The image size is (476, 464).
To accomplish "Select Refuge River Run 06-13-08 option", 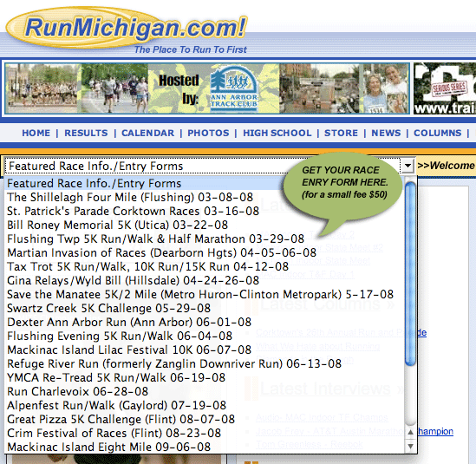I will (204, 363).
